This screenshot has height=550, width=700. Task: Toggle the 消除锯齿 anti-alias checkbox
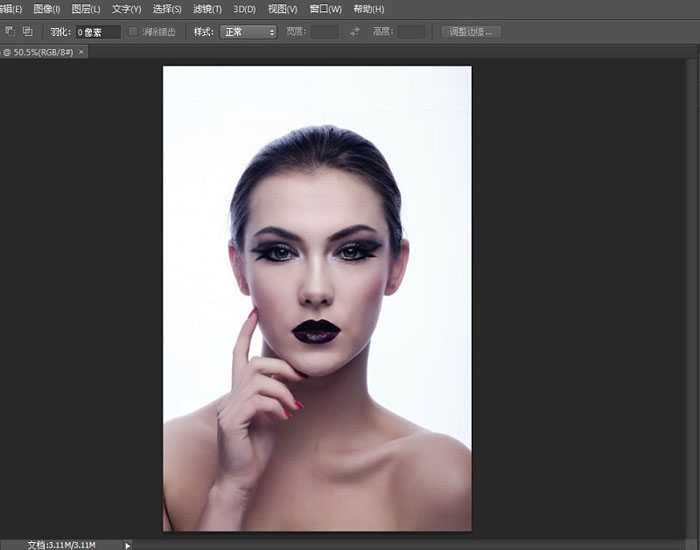click(134, 32)
